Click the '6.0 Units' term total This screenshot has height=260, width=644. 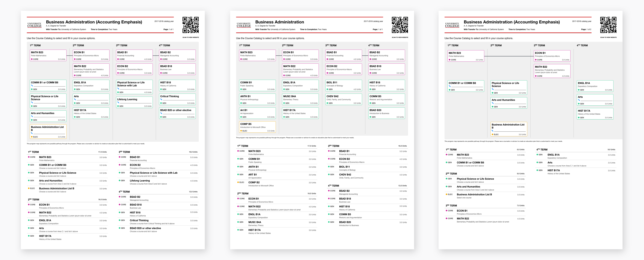point(521,149)
